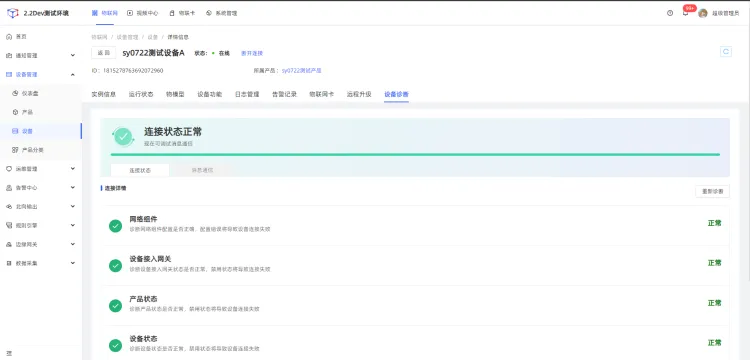
Task: Click the 连接状态正常 headline text
Action: (x=173, y=131)
